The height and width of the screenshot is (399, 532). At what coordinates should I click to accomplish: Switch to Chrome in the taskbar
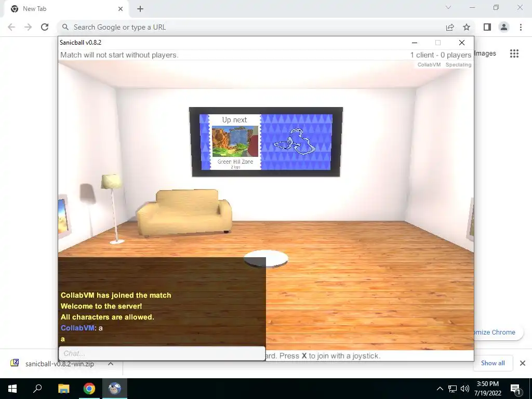point(89,389)
